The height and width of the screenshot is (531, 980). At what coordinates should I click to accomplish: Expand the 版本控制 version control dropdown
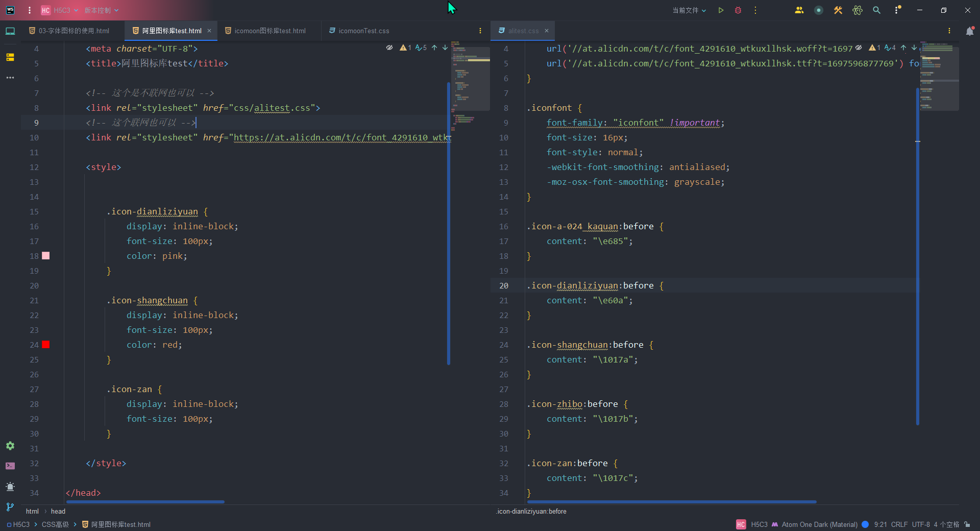pos(102,10)
